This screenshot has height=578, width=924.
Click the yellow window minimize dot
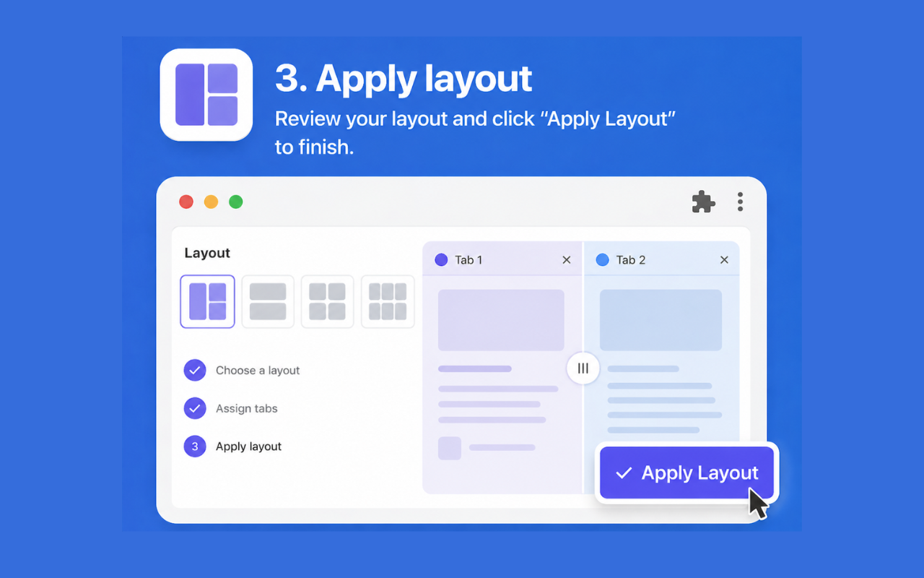pos(211,202)
